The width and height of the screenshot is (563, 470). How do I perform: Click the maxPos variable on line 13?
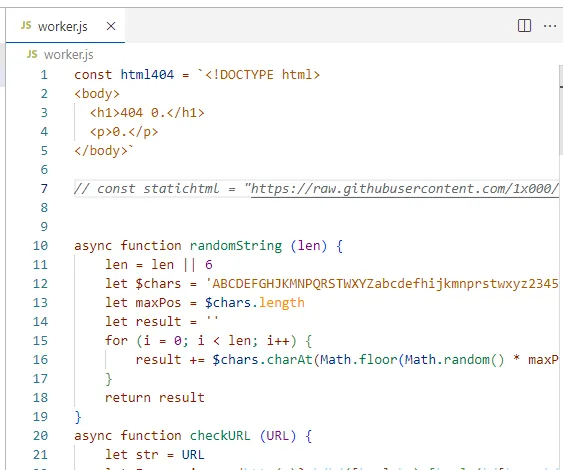158,303
